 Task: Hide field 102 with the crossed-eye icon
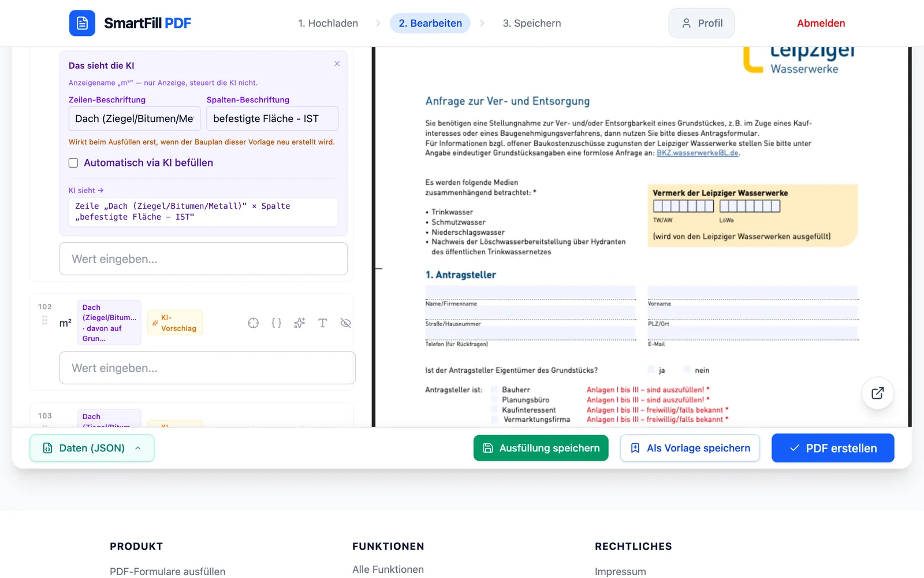(x=346, y=323)
